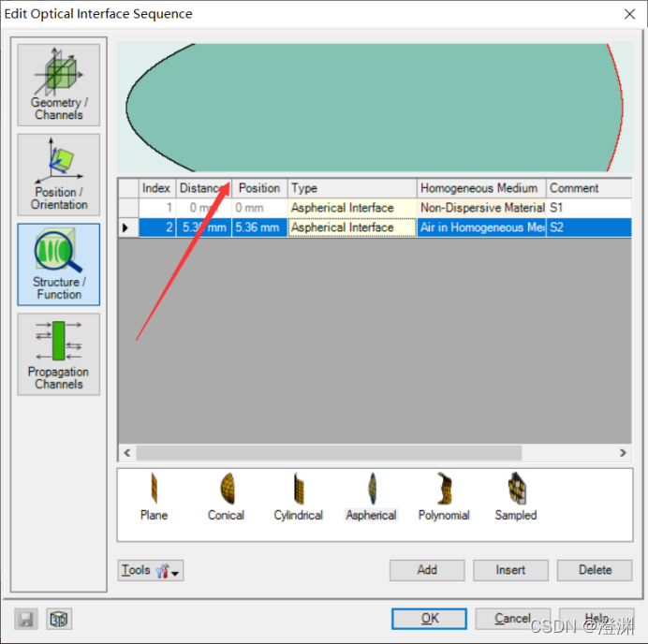Select the row 2 header with arrow marker
Screen dimensions: 648x644
click(x=128, y=227)
